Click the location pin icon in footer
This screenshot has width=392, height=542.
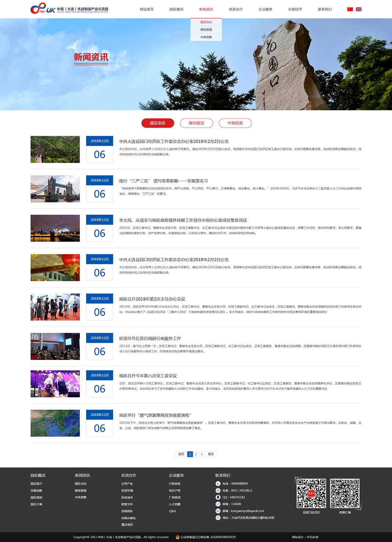pos(218,518)
